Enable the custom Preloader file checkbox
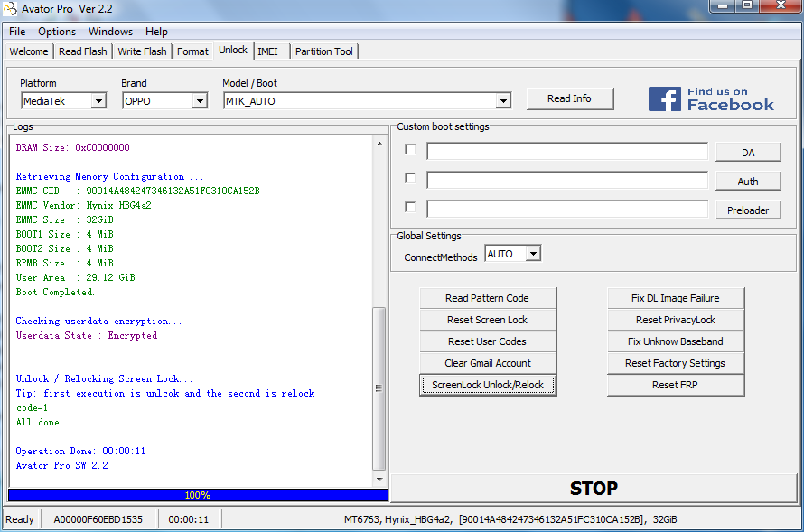 click(x=410, y=207)
